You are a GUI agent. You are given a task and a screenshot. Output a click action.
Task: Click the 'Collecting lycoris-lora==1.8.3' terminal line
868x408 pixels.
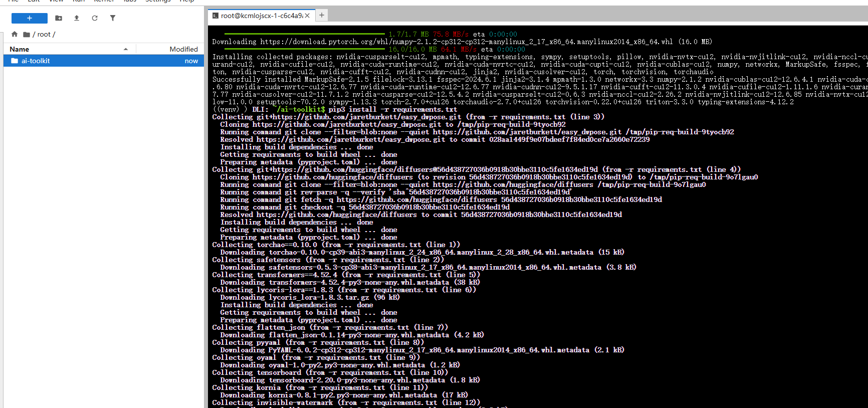pyautogui.click(x=344, y=290)
